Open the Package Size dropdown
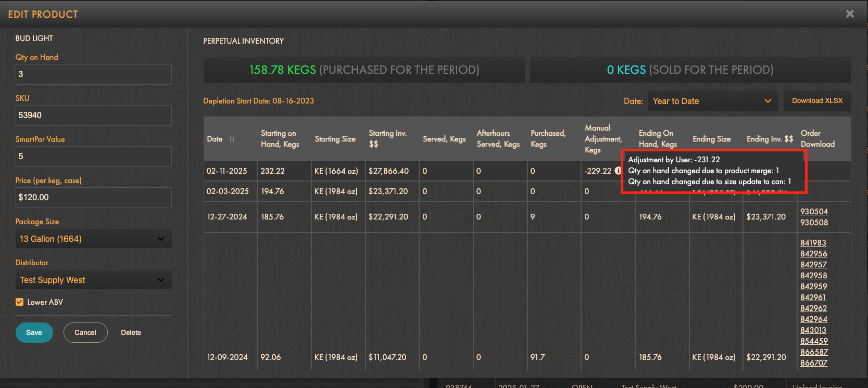The height and width of the screenshot is (388, 868). point(93,239)
